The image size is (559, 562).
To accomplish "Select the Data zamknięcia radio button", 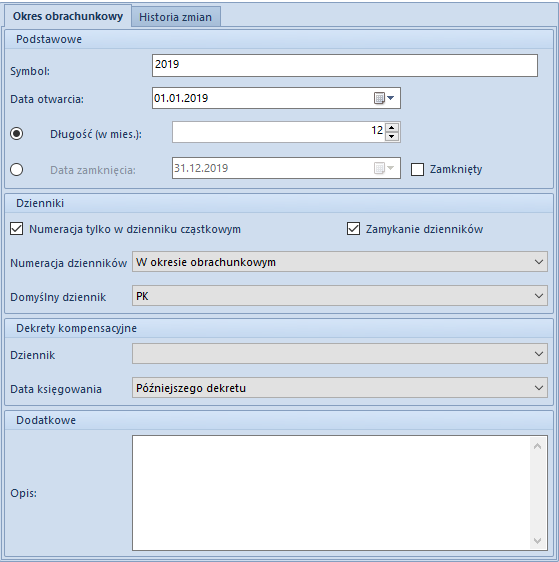I will [x=16, y=169].
